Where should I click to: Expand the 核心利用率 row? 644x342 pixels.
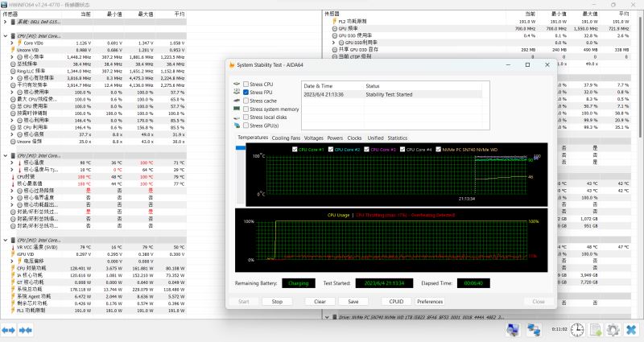click(12, 120)
